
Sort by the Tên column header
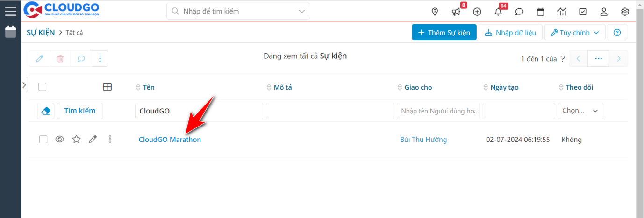149,87
